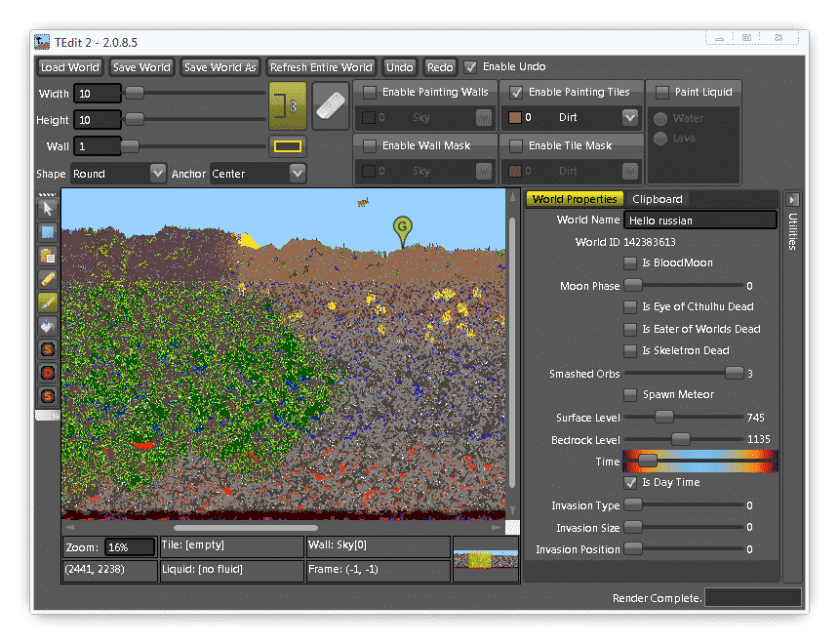Viewport: 839px width, 644px height.
Task: Click the Zoom 16% field
Action: (130, 547)
